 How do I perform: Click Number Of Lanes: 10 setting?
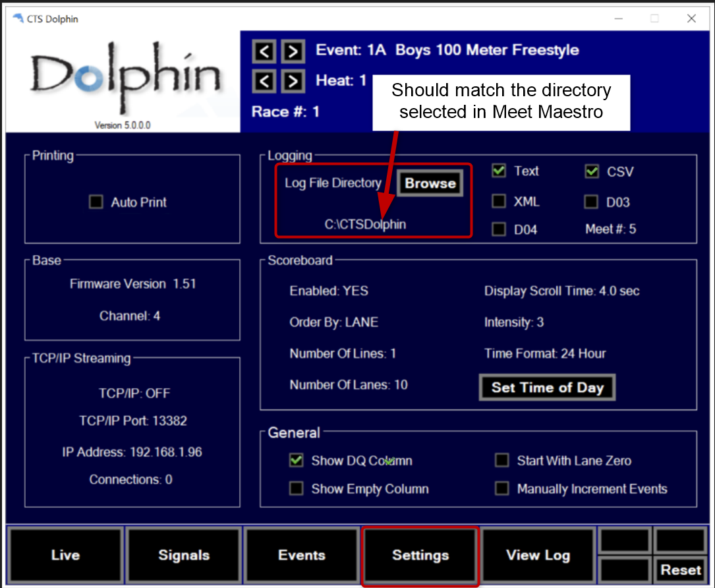[349, 385]
